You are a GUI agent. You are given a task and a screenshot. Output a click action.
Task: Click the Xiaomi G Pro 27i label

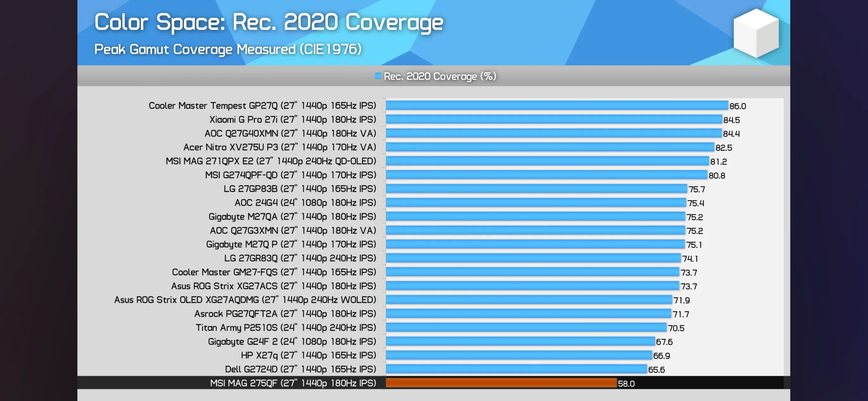click(292, 119)
